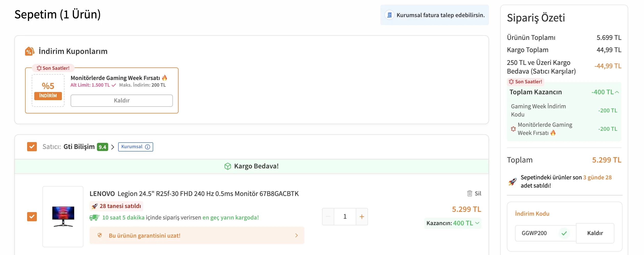Image resolution: width=644 pixels, height=255 pixels.
Task: Click the quantity input field
Action: (345, 217)
